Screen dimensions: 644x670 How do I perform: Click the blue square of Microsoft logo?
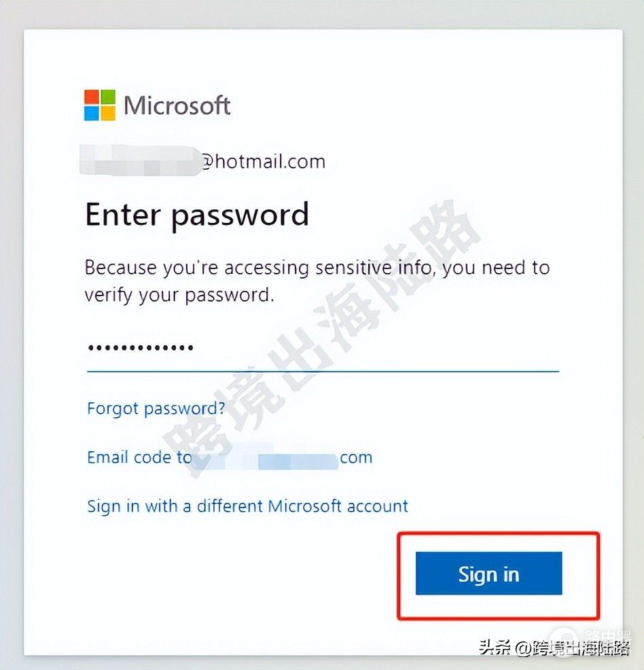92,113
